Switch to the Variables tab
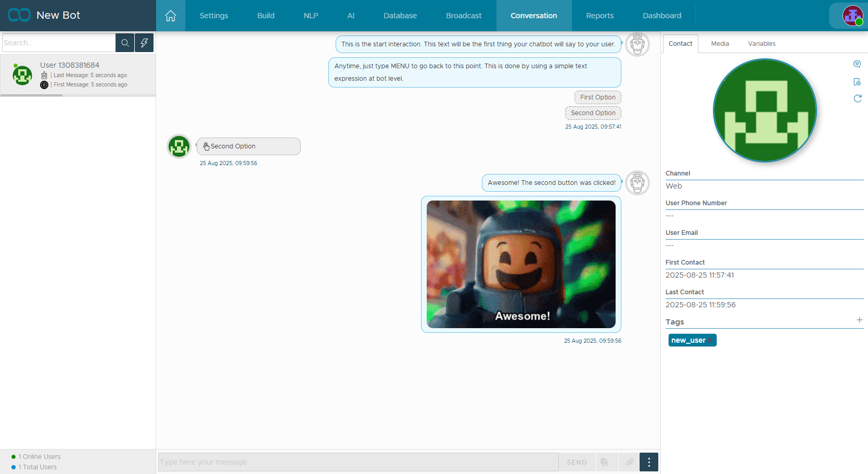The height and width of the screenshot is (474, 868). click(761, 44)
